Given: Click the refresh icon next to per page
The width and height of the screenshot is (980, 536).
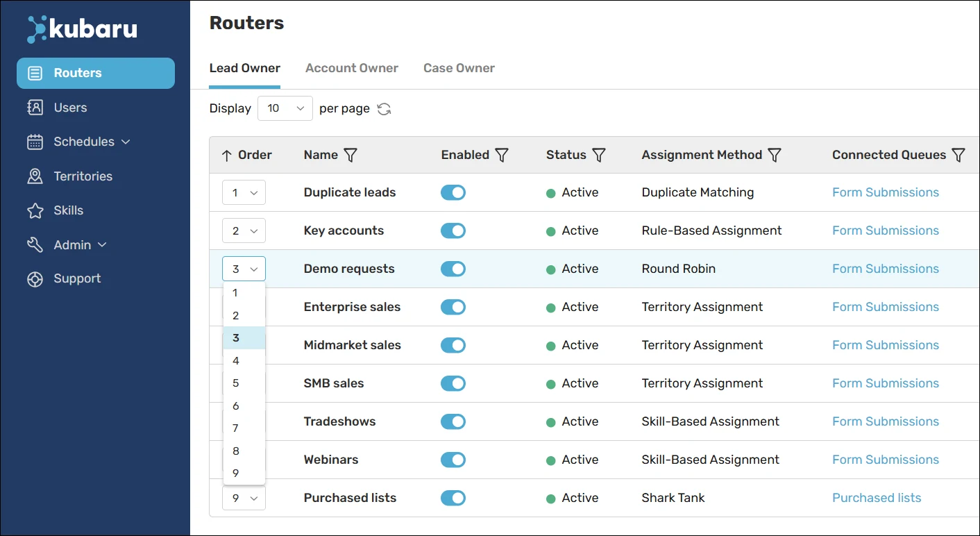Looking at the screenshot, I should (x=384, y=109).
